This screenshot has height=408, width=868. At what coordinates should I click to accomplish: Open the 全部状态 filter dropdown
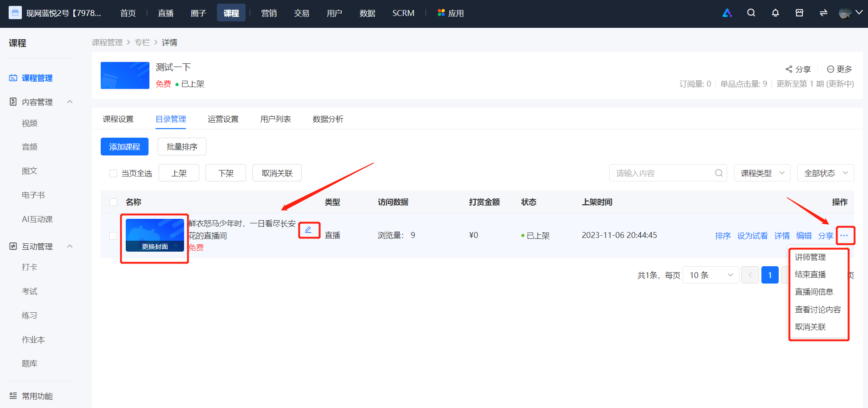[x=825, y=173]
